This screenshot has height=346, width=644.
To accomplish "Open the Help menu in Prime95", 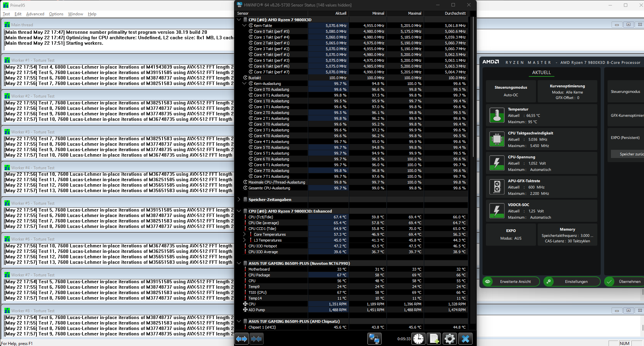I will [92, 14].
